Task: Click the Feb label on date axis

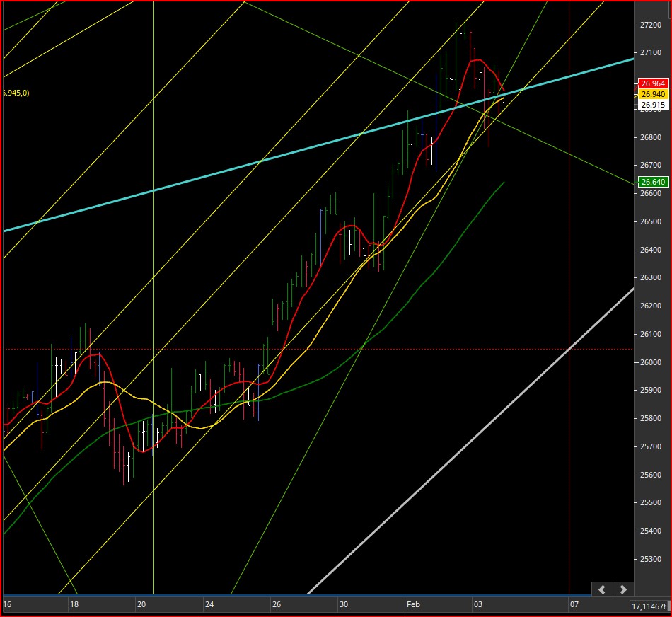Action: click(413, 604)
